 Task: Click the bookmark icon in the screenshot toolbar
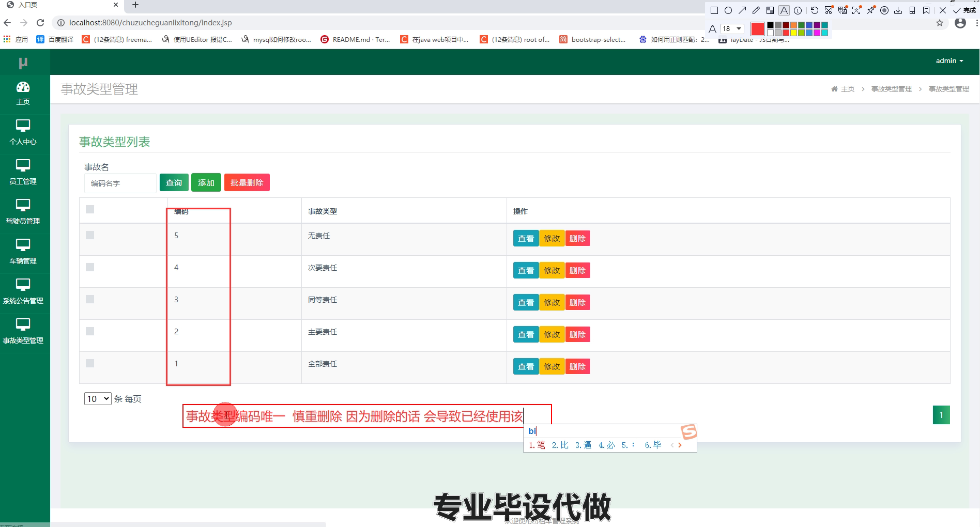pyautogui.click(x=926, y=10)
